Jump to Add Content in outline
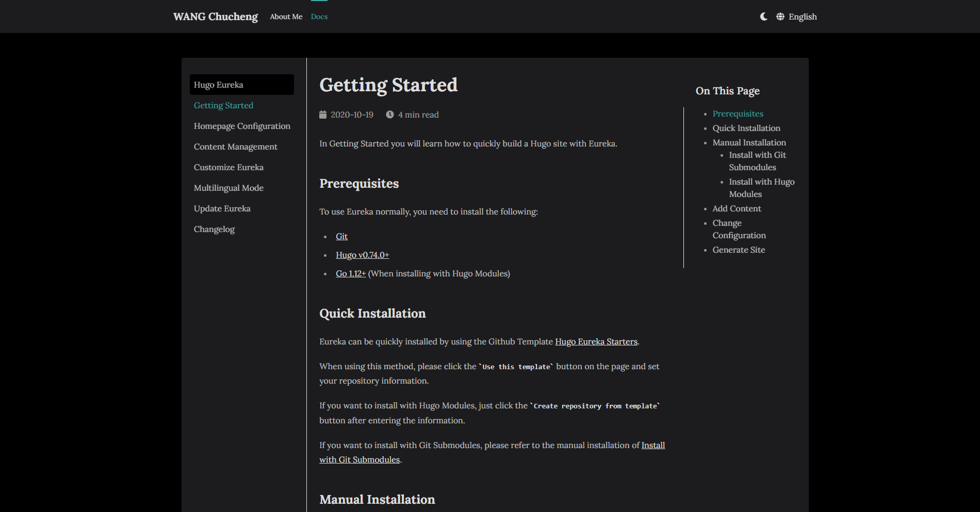980x512 pixels. coord(737,208)
